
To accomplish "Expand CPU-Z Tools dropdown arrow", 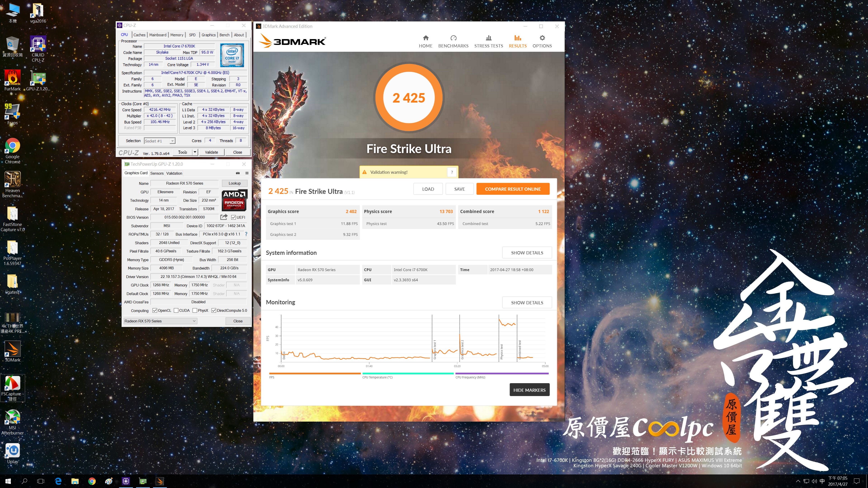I will point(195,152).
